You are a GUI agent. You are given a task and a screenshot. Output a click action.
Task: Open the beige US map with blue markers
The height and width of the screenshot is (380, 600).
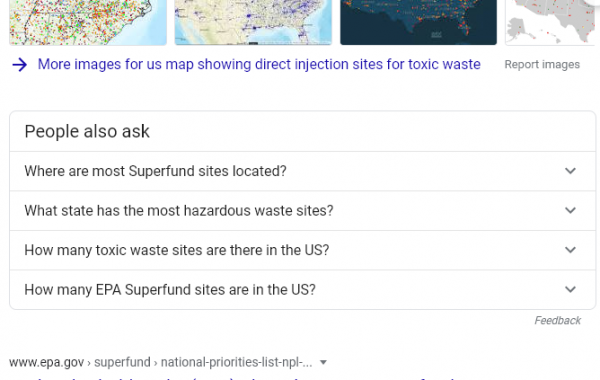(x=253, y=22)
